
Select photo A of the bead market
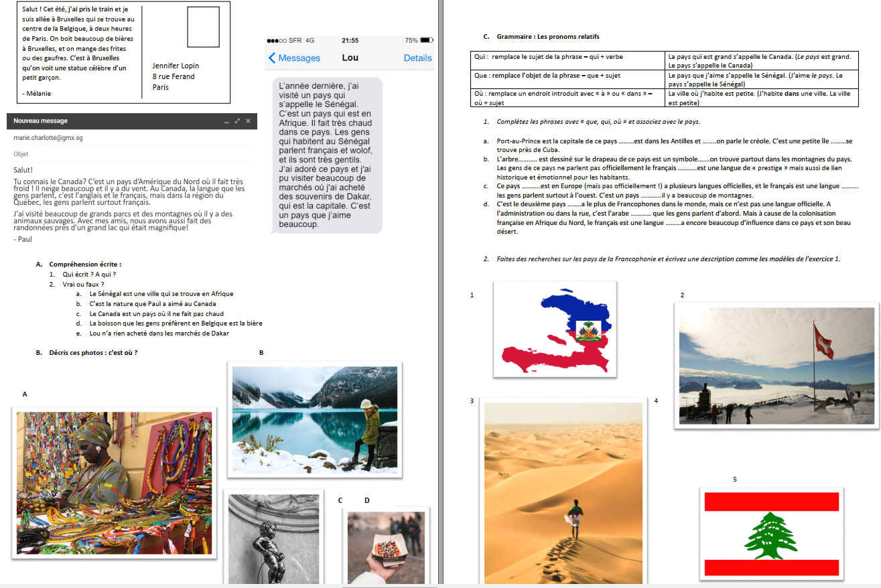point(114,482)
